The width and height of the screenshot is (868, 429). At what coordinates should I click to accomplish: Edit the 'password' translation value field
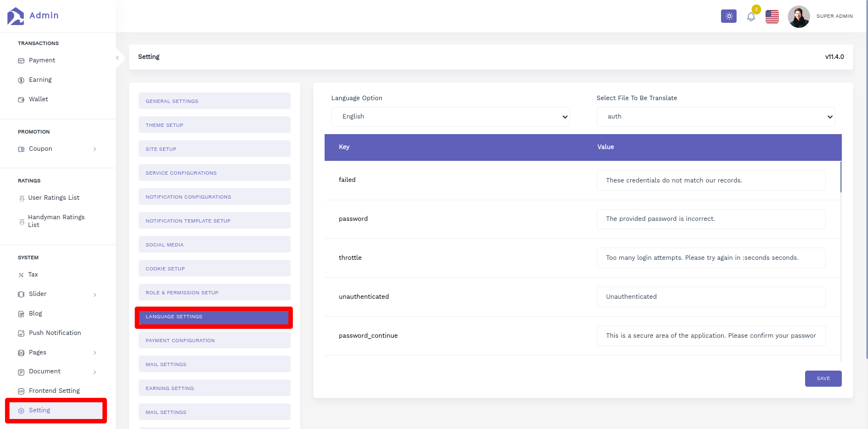coord(711,219)
